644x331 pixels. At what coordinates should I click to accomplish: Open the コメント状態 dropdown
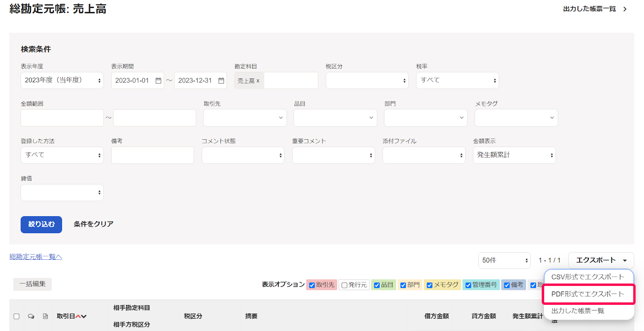243,155
